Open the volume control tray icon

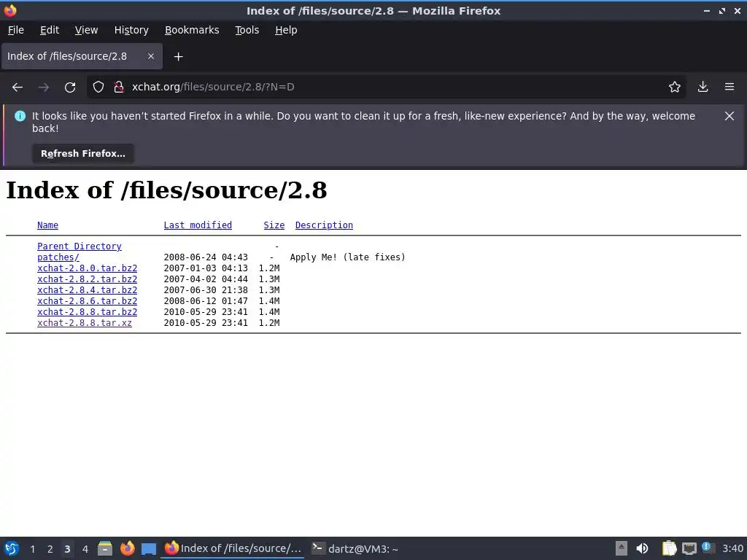pos(642,548)
